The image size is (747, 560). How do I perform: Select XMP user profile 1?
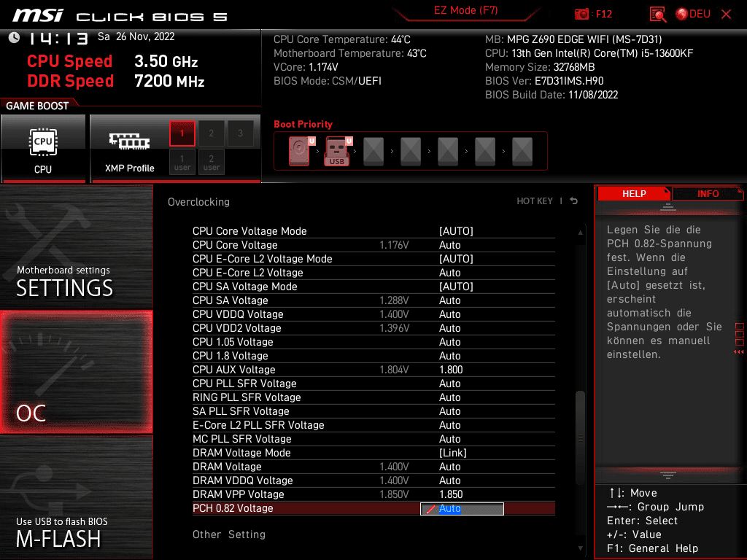tap(182, 162)
